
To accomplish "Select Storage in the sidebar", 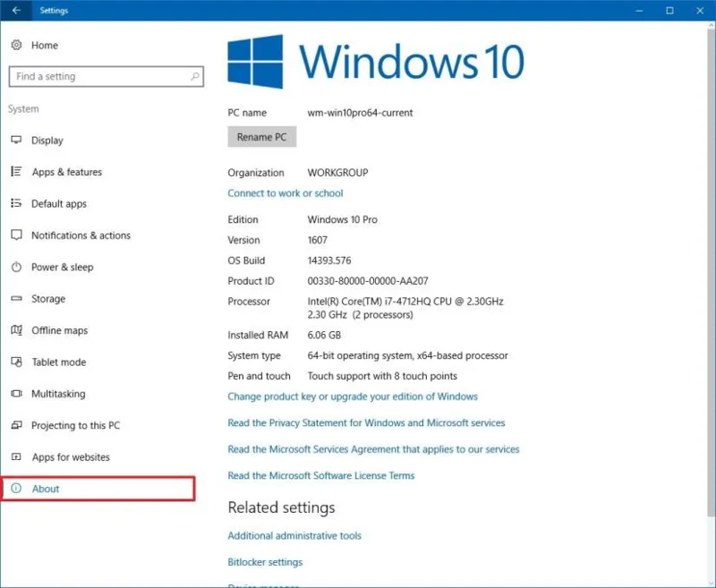I will [48, 299].
